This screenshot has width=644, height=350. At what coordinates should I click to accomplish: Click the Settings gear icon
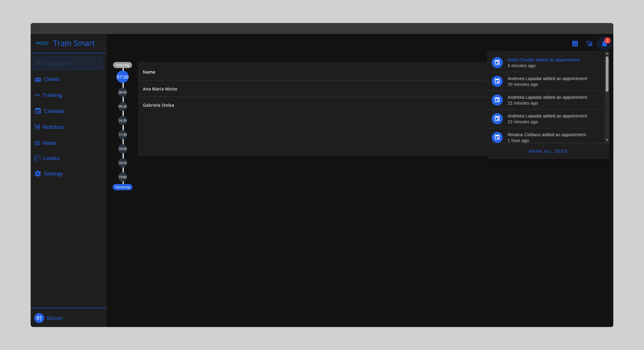(x=37, y=174)
